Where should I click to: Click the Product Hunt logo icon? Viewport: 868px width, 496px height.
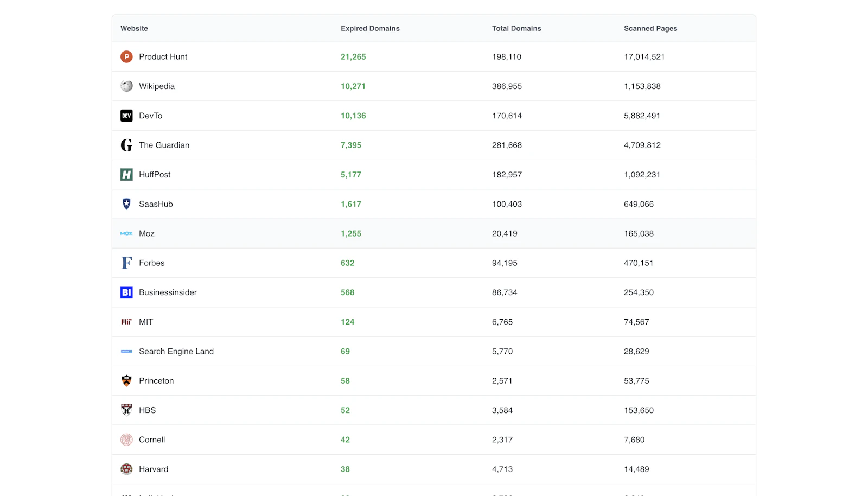tap(126, 56)
